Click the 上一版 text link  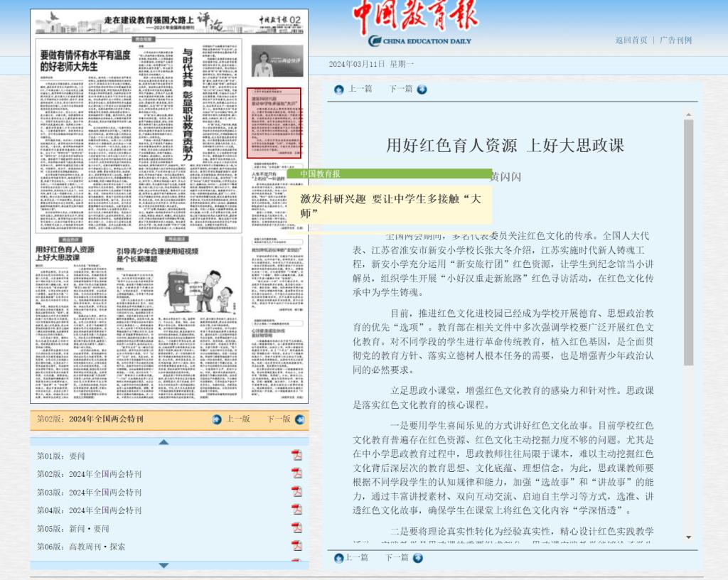pos(238,419)
